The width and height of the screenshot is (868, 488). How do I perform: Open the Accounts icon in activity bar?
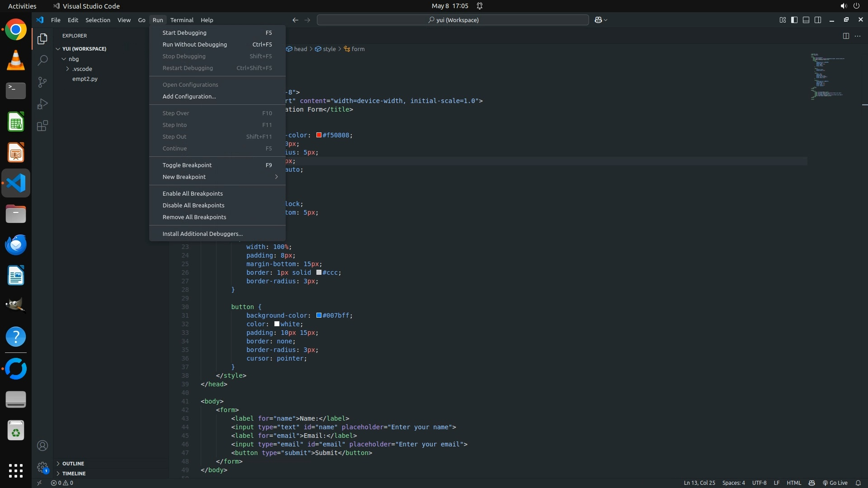pyautogui.click(x=42, y=446)
